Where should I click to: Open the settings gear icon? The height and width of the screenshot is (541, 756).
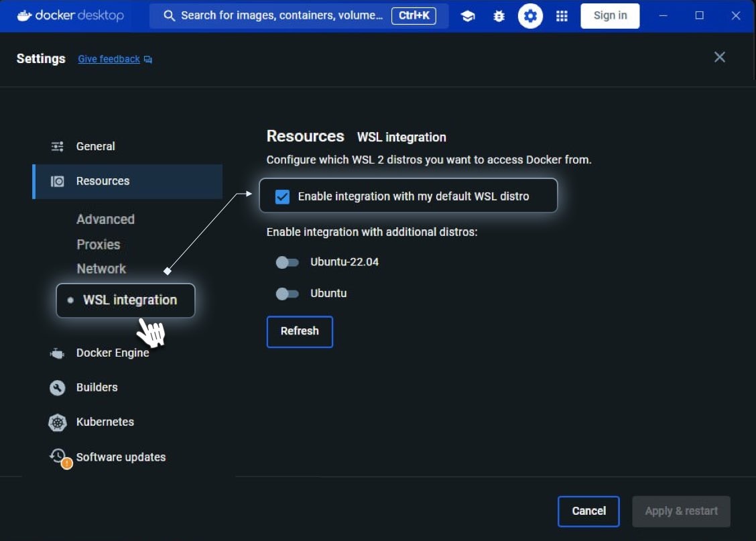click(530, 16)
